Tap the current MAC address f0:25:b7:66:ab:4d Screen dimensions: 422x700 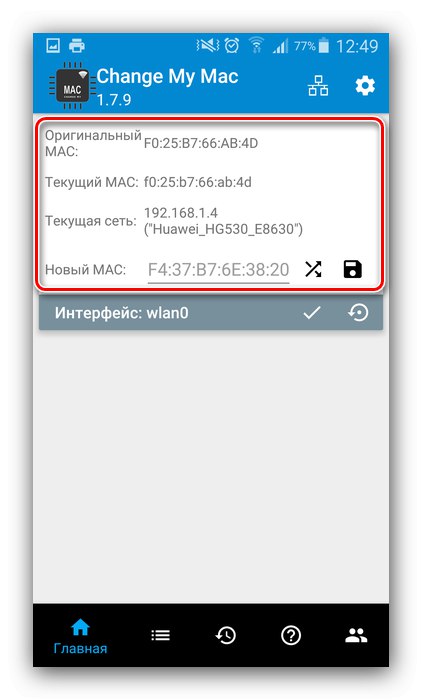point(197,182)
